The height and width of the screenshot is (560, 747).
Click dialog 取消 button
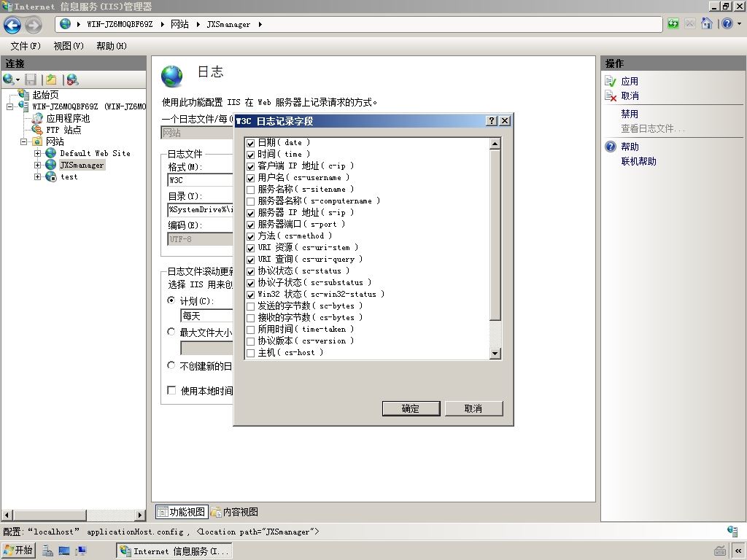(x=473, y=408)
